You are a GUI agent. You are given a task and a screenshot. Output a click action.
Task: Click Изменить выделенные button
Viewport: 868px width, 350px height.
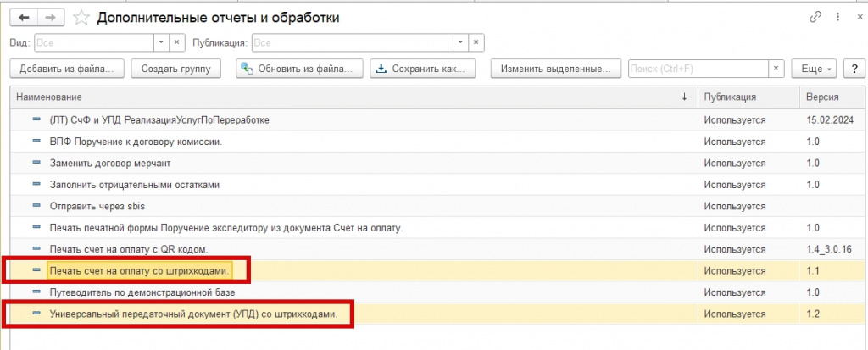pyautogui.click(x=555, y=69)
